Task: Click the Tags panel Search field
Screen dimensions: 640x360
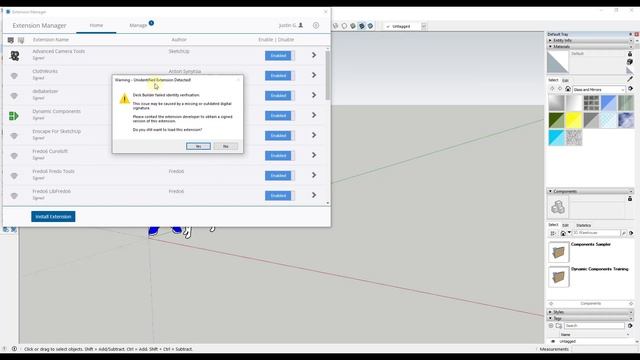Action: coord(594,326)
